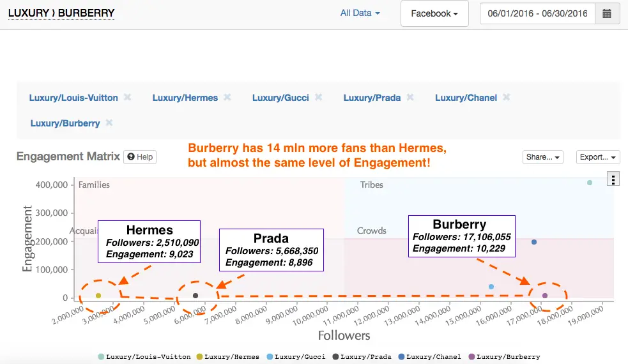Remove the Luxury/Louis-Vuitton tag

[x=127, y=97]
